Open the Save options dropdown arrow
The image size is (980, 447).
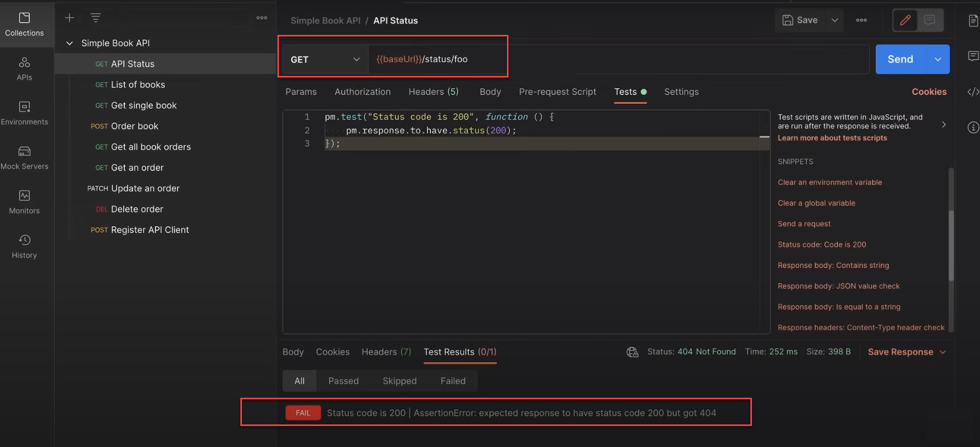click(835, 21)
